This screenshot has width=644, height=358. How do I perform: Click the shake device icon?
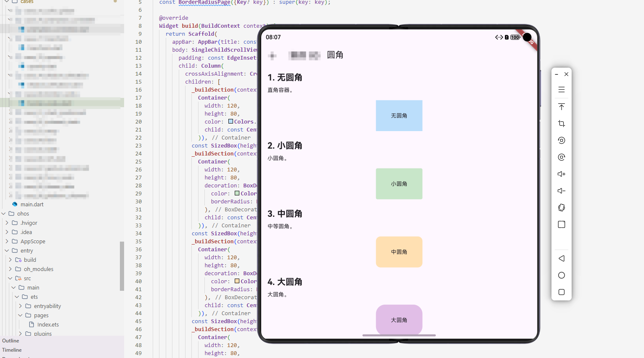tap(561, 207)
